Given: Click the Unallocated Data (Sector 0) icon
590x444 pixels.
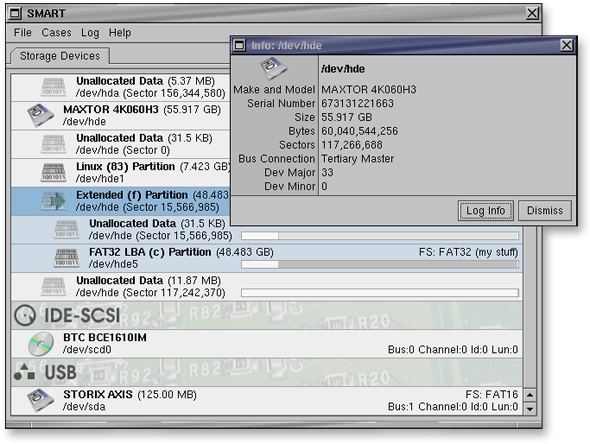Looking at the screenshot, I should pos(53,144).
